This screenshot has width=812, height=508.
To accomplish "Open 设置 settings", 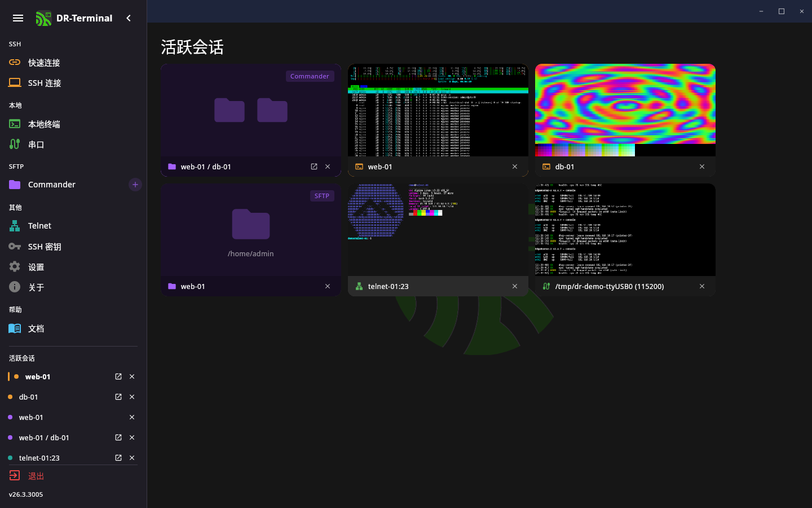I will [73, 267].
